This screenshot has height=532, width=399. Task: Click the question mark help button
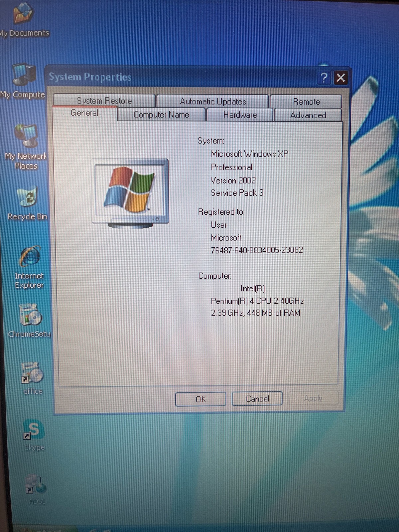[x=324, y=78]
